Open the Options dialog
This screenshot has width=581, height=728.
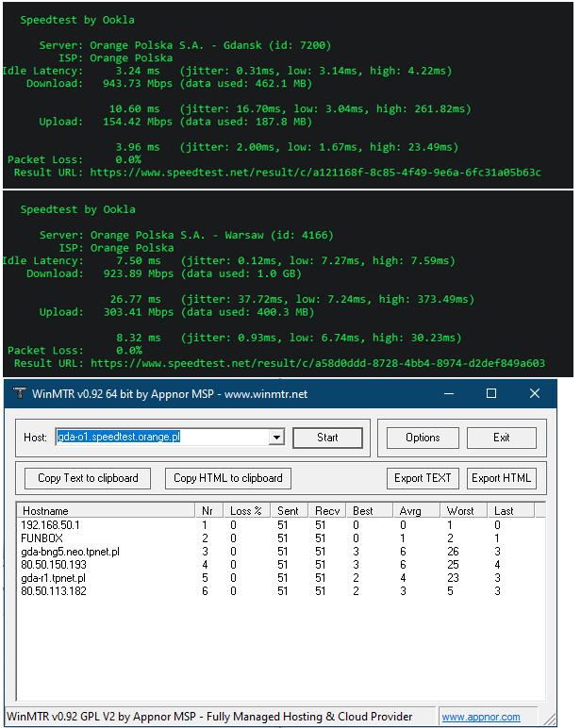pos(423,438)
